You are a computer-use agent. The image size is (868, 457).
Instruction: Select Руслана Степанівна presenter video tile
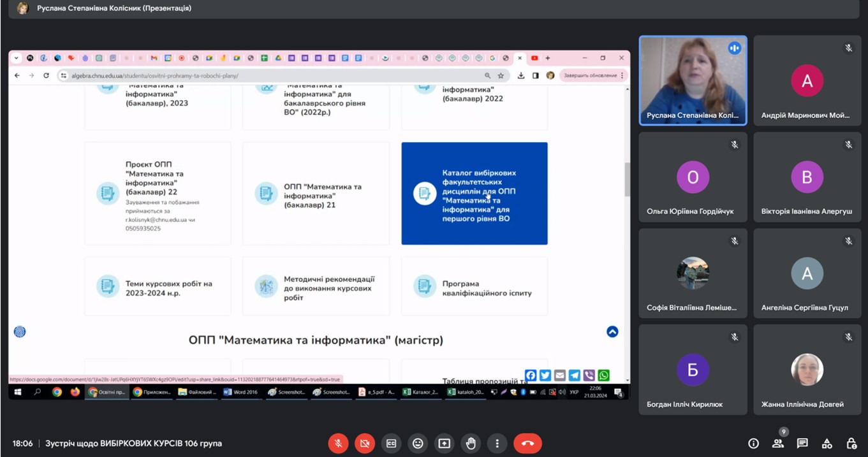pos(693,80)
